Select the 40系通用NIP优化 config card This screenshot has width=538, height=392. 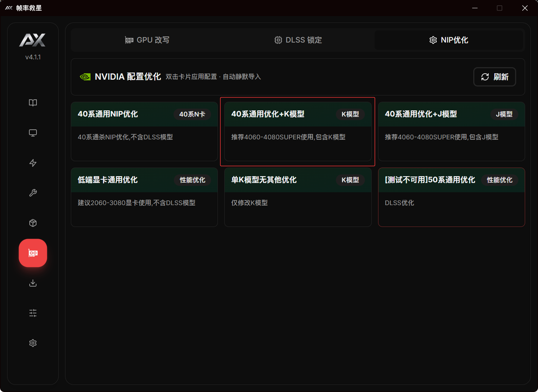pyautogui.click(x=144, y=132)
